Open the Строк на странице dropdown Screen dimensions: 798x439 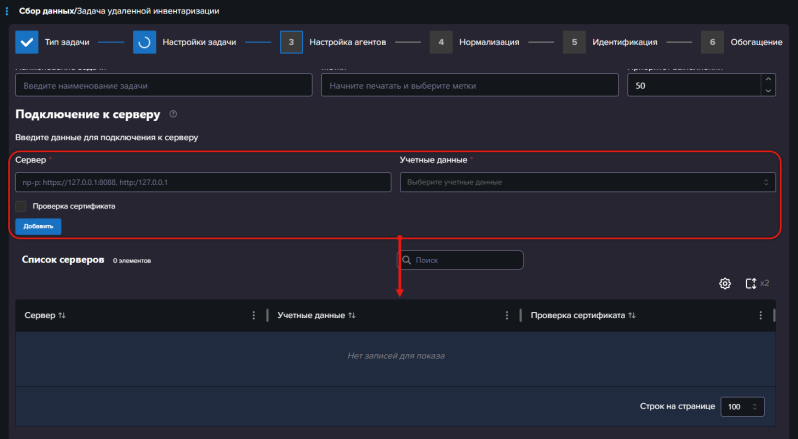[x=742, y=407]
